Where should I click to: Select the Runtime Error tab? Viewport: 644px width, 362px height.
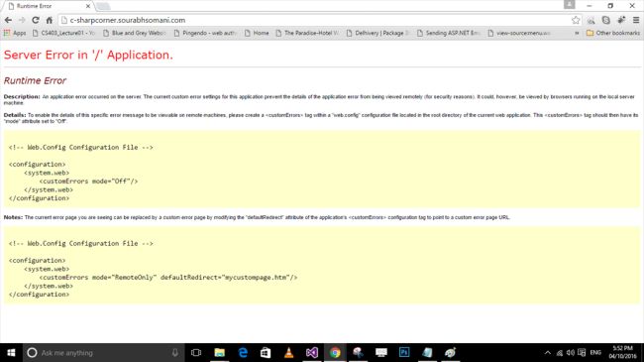tap(49, 6)
